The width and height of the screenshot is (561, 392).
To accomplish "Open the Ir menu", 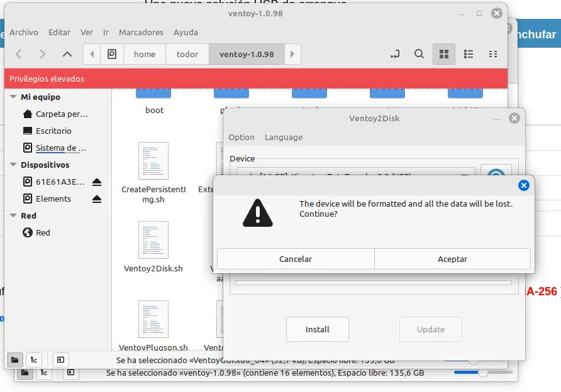I will (x=106, y=32).
